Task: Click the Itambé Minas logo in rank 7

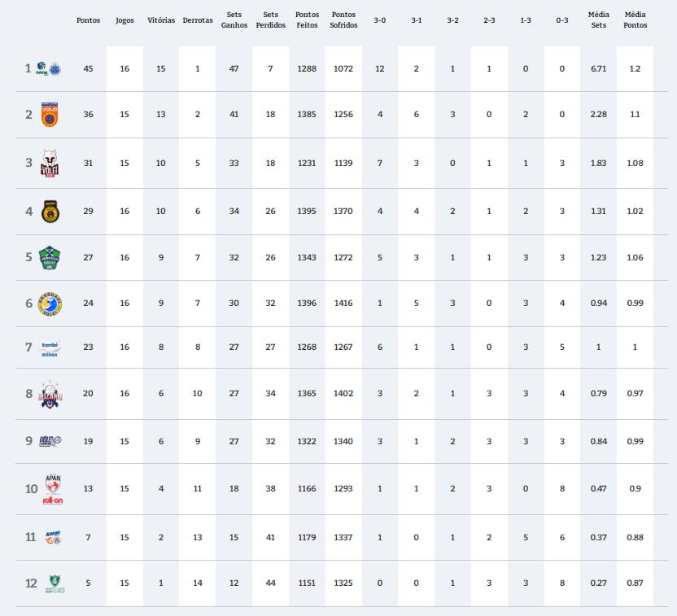Action: (x=50, y=349)
